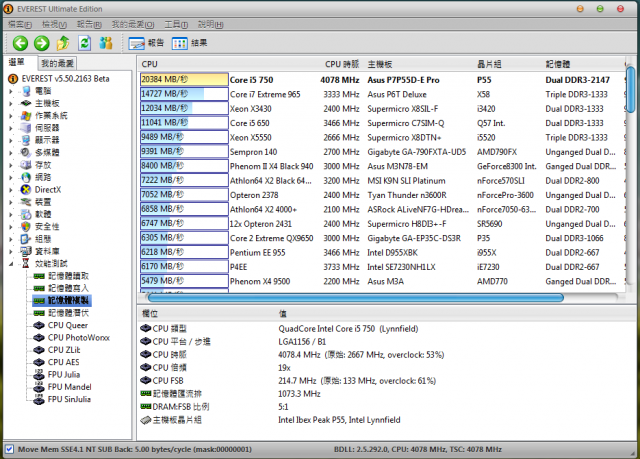640x459 pixels.
Task: Expand the Motherboard (主機板) tree node
Action: pos(11,103)
